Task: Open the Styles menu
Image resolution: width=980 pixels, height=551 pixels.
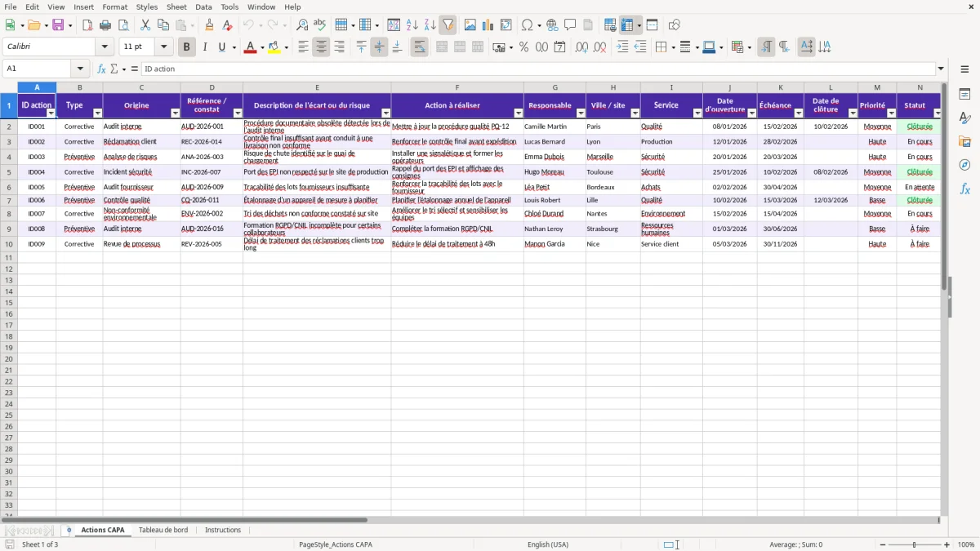Action: tap(147, 7)
